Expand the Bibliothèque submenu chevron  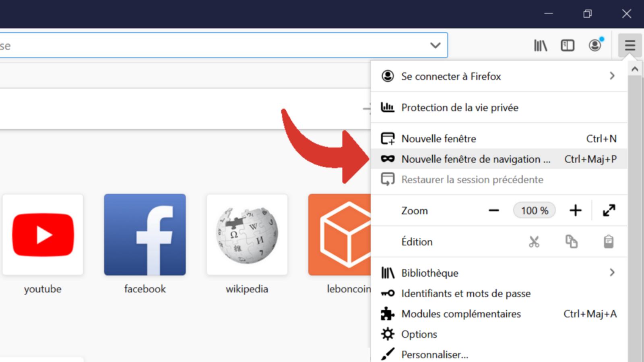612,272
